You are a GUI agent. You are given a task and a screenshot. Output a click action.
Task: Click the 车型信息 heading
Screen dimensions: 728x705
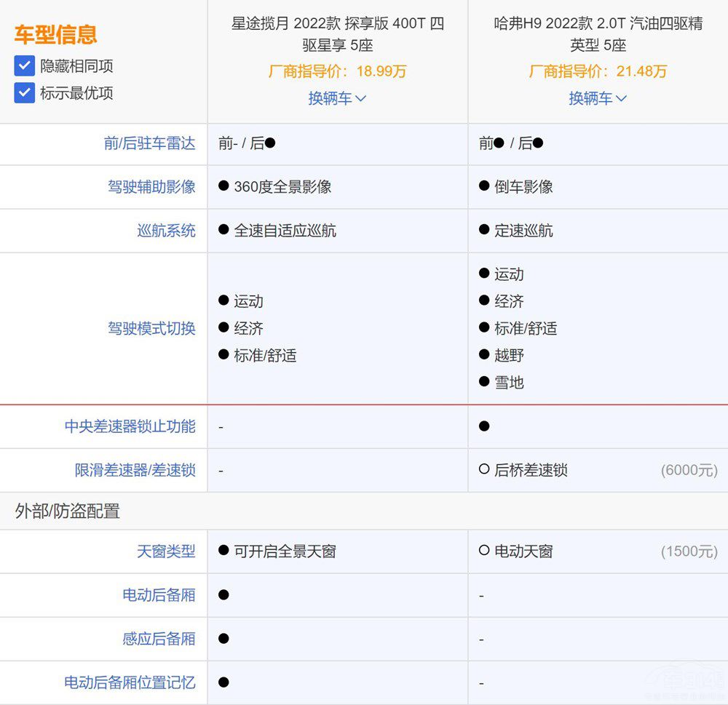pos(55,34)
